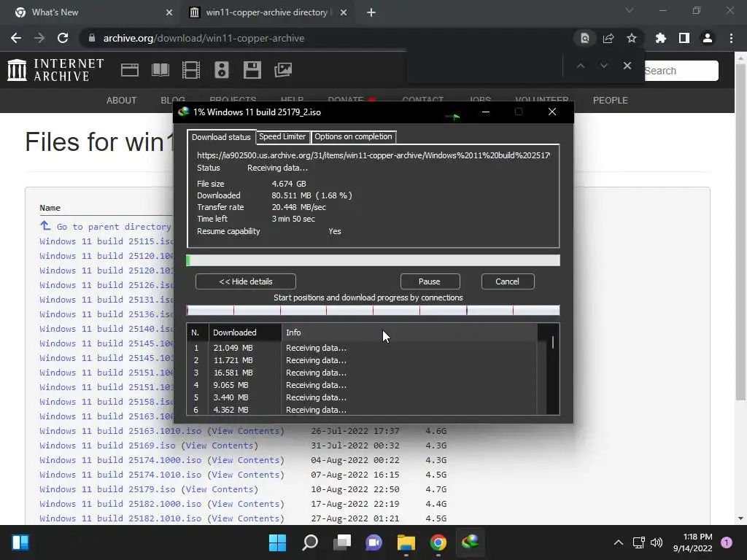
Task: Open Windows 11 build 25169.iso link
Action: (x=108, y=446)
